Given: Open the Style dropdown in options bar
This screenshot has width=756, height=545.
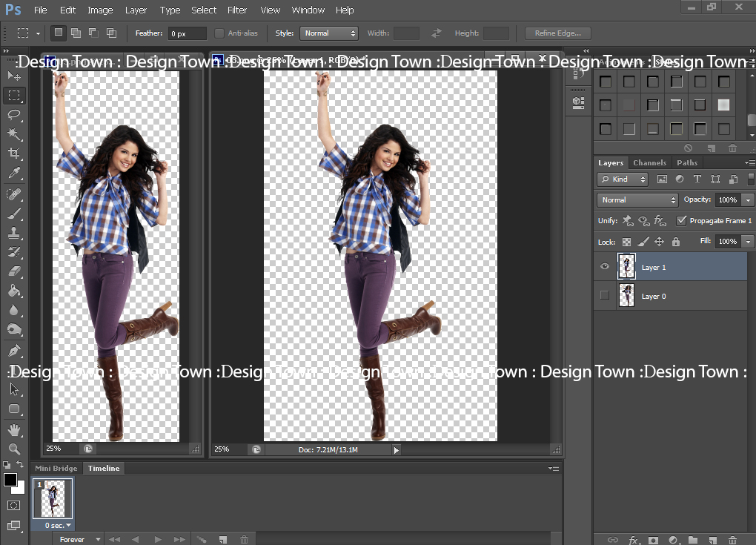Looking at the screenshot, I should [x=328, y=33].
